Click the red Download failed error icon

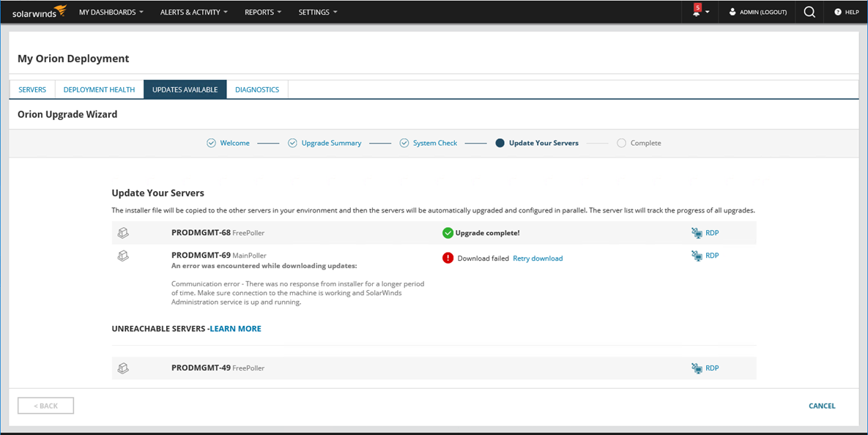coord(448,258)
